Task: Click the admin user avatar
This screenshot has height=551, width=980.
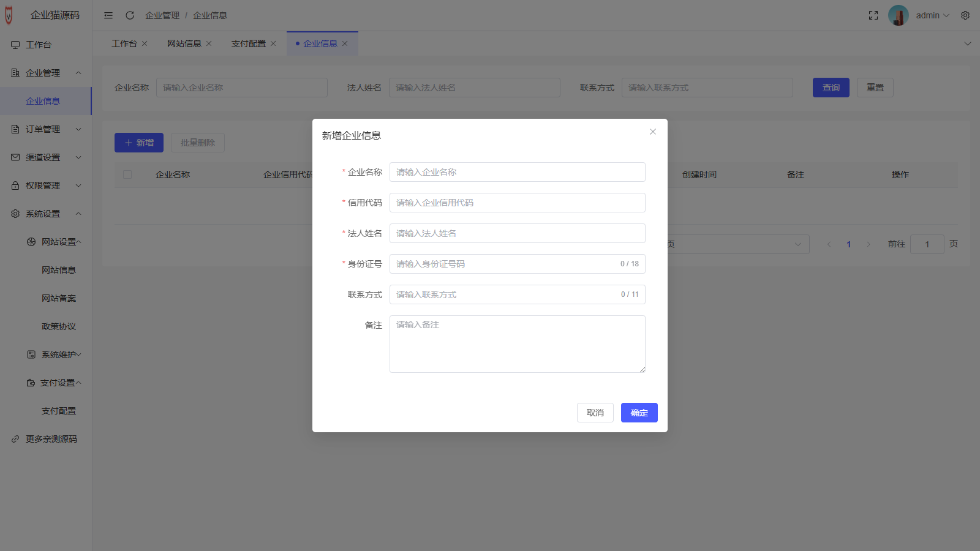Action: pyautogui.click(x=898, y=15)
